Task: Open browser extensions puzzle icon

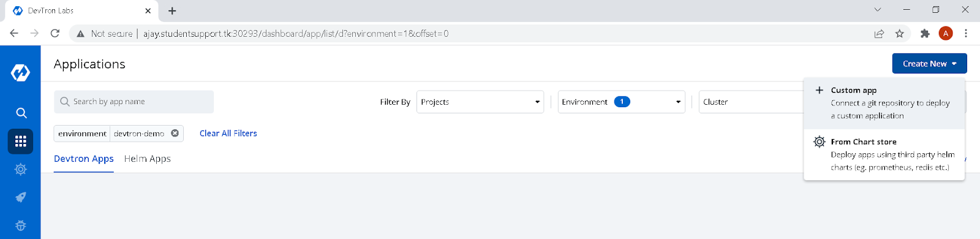Action: 925,34
